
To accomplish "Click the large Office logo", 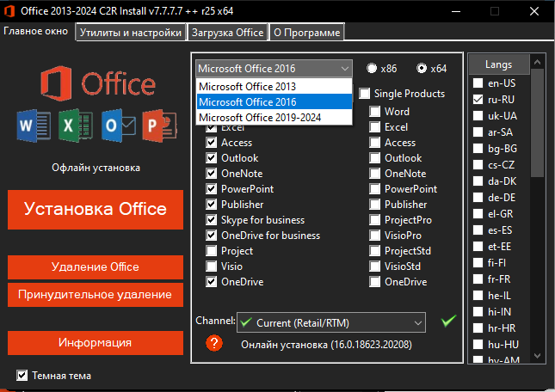I will (98, 83).
